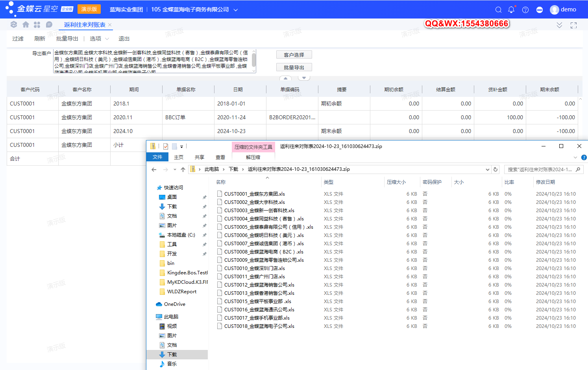588x370 pixels.
Task: Click the properties checkmark icon in title bar
Action: 166,146
